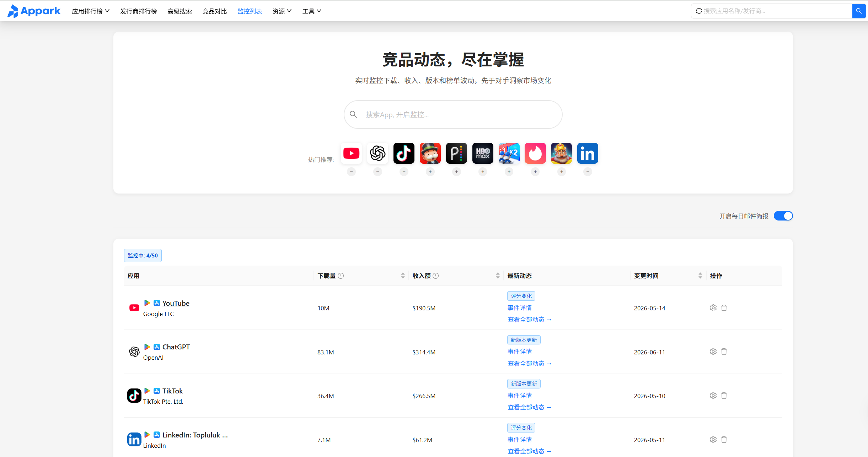This screenshot has width=868, height=457.
Task: Remove TikTok via minus button under icon
Action: (404, 172)
